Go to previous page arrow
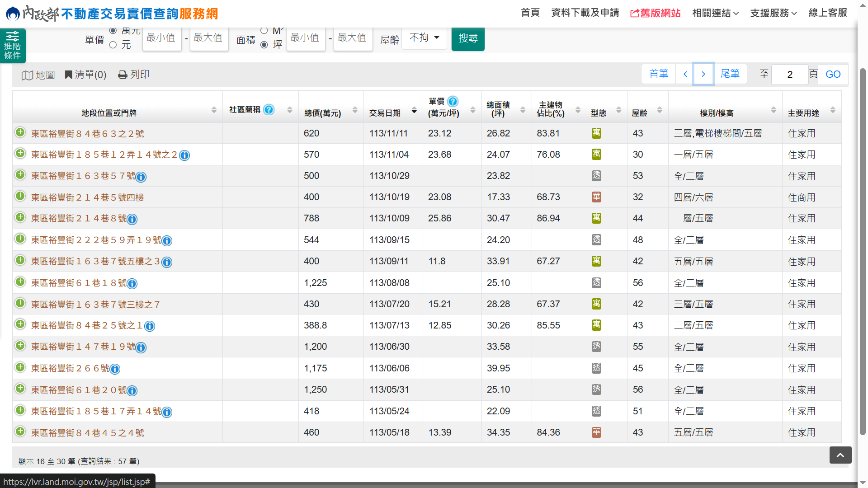868x488 pixels. (685, 74)
